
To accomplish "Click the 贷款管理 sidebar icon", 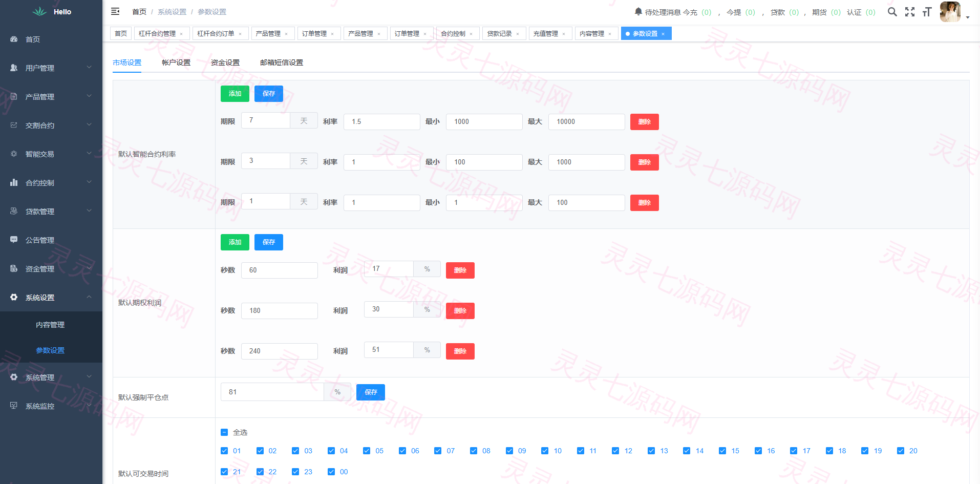I will tap(14, 211).
